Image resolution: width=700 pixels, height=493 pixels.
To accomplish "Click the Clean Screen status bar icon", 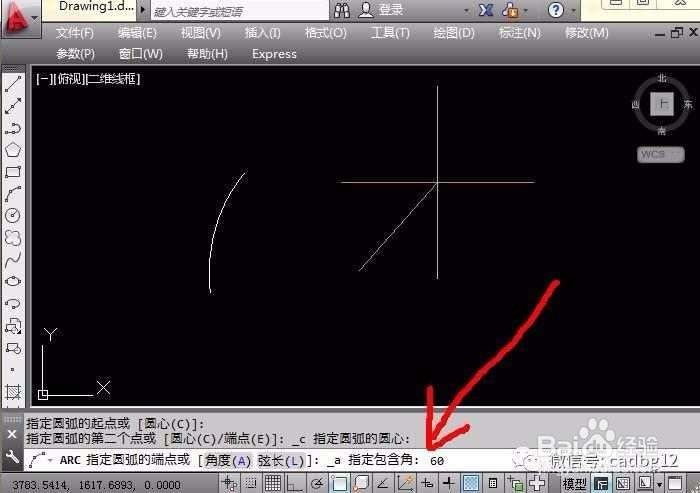I will coord(675,484).
